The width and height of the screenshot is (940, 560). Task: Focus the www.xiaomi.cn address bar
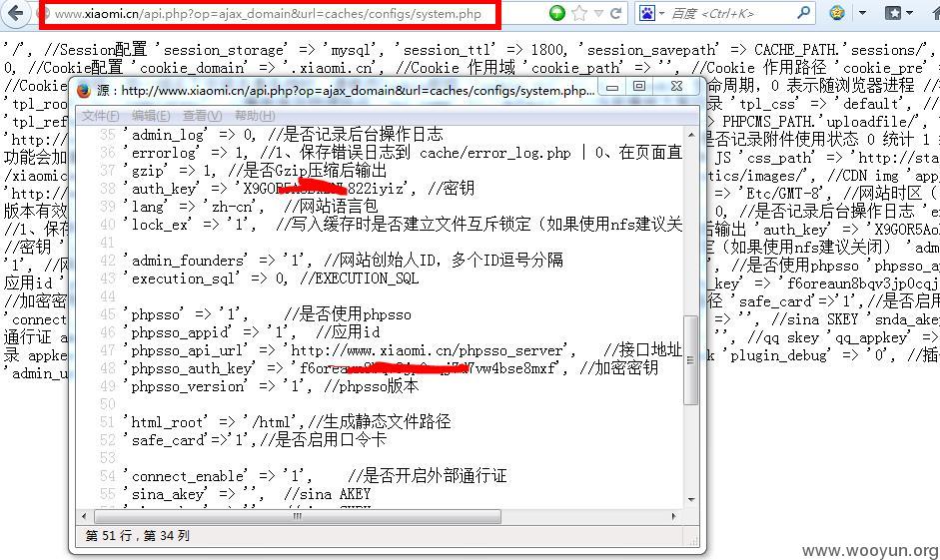[x=268, y=13]
